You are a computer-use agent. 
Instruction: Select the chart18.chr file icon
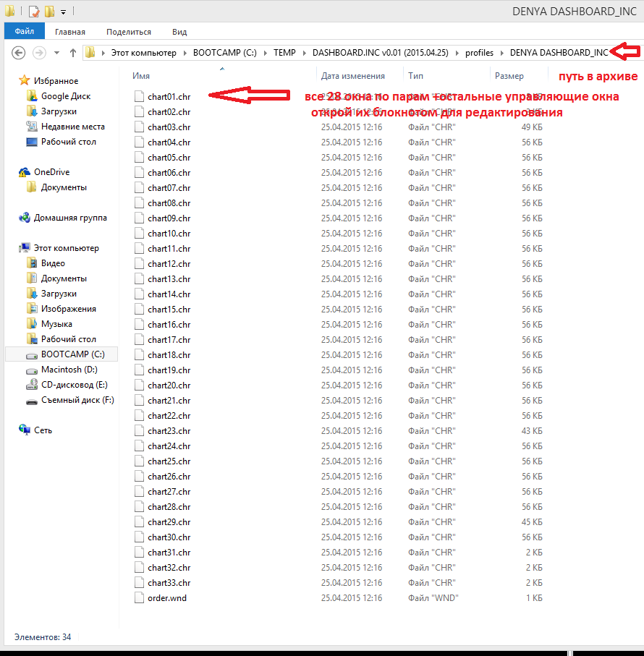click(x=140, y=355)
